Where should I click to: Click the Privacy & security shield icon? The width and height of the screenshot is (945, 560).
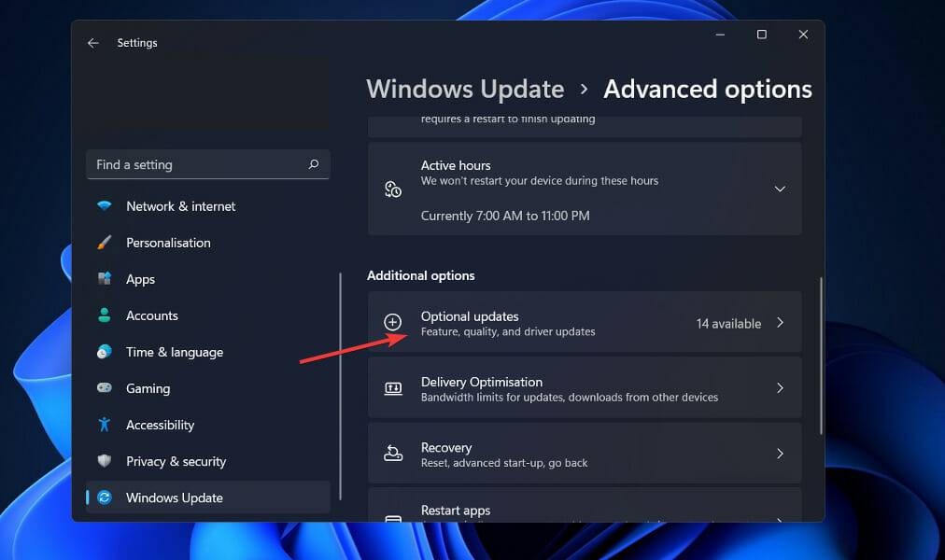[104, 461]
